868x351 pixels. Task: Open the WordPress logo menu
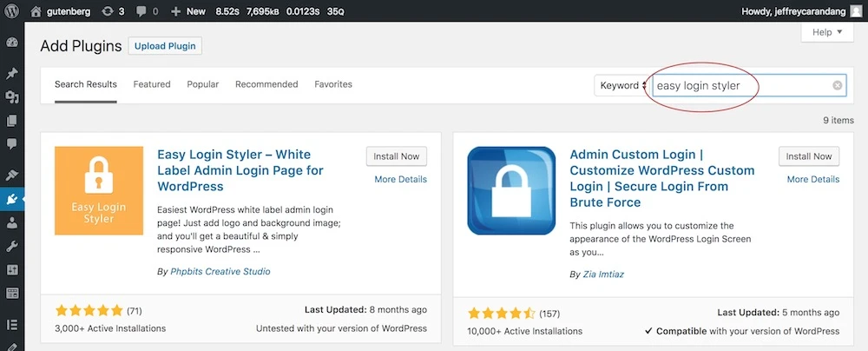click(x=11, y=11)
